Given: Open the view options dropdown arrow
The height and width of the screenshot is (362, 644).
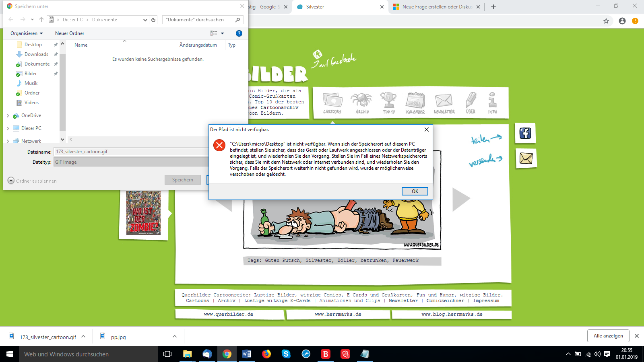Looking at the screenshot, I should (x=222, y=33).
